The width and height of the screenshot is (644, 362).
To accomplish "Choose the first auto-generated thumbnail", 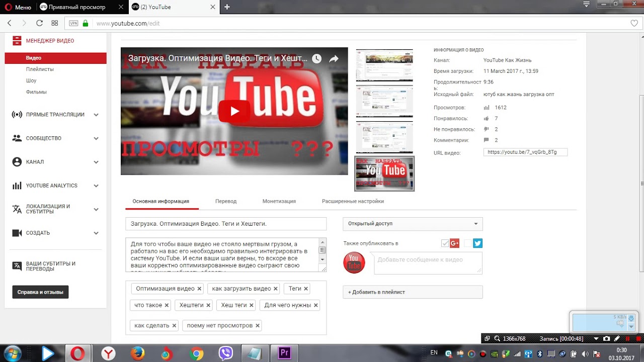I will [x=384, y=65].
